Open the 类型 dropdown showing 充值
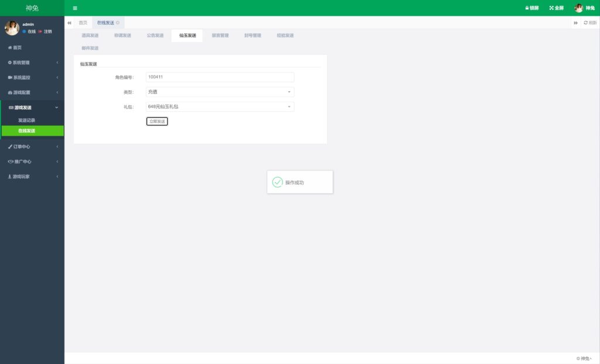This screenshot has height=364, width=600. [220, 92]
